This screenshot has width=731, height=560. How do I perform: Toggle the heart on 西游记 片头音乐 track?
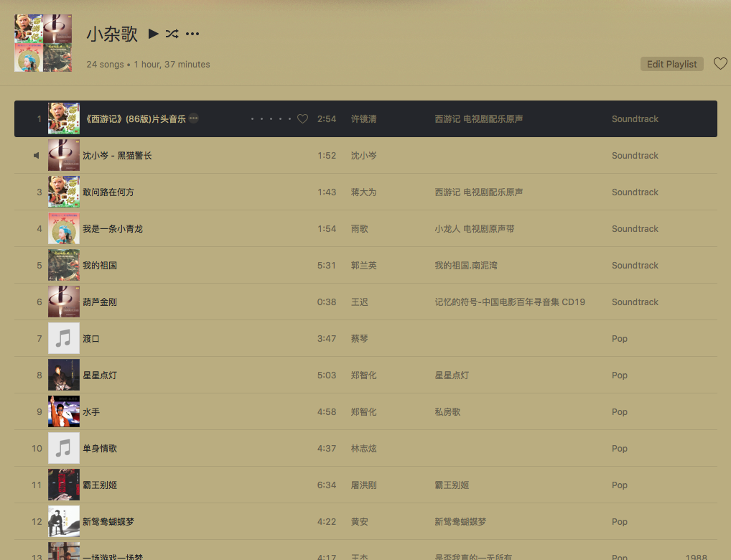[x=302, y=119]
